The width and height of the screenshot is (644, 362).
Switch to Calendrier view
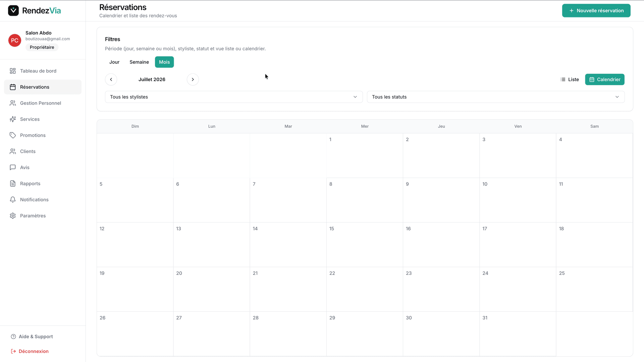[x=605, y=79]
